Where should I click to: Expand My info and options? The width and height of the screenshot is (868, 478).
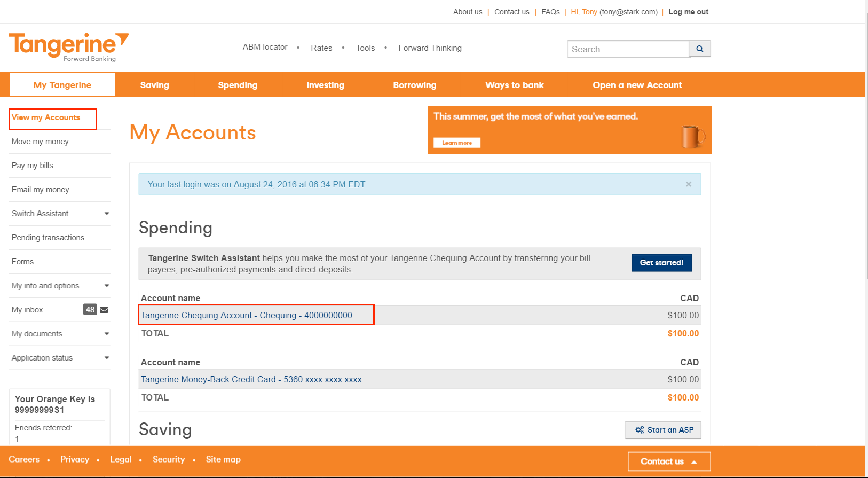(x=107, y=286)
